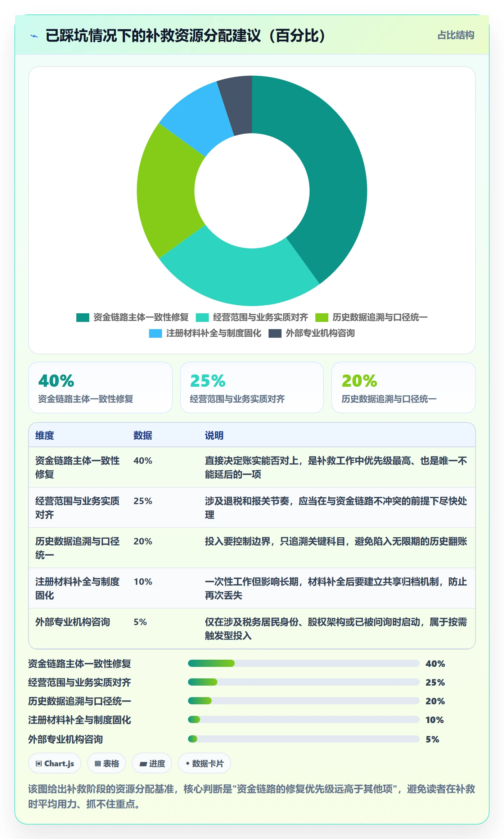Click the 经营范围与业务实质对齐 progress bar
The height and width of the screenshot is (839, 504).
pyautogui.click(x=303, y=682)
